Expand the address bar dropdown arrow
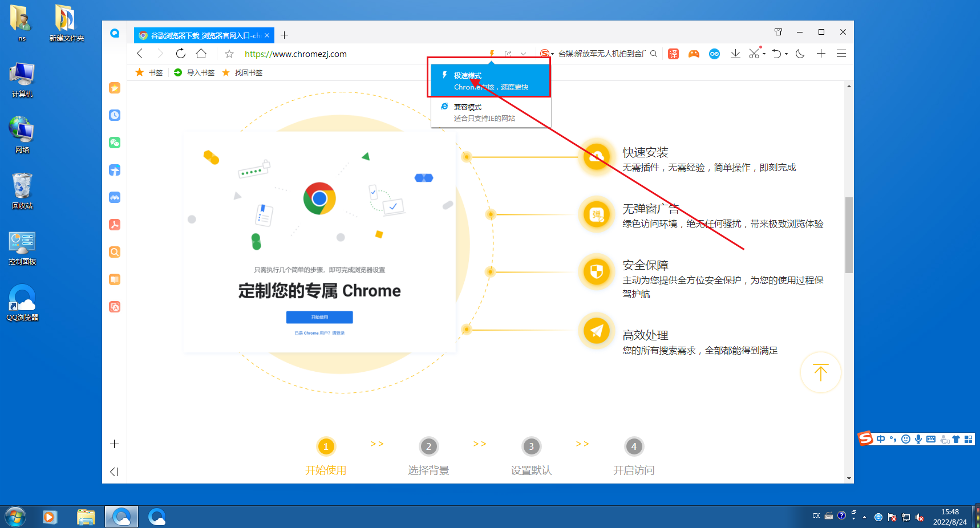This screenshot has width=980, height=528. pyautogui.click(x=523, y=54)
